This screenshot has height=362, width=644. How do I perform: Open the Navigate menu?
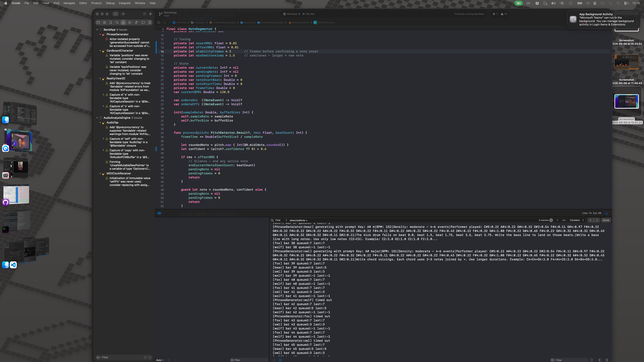[69, 3]
